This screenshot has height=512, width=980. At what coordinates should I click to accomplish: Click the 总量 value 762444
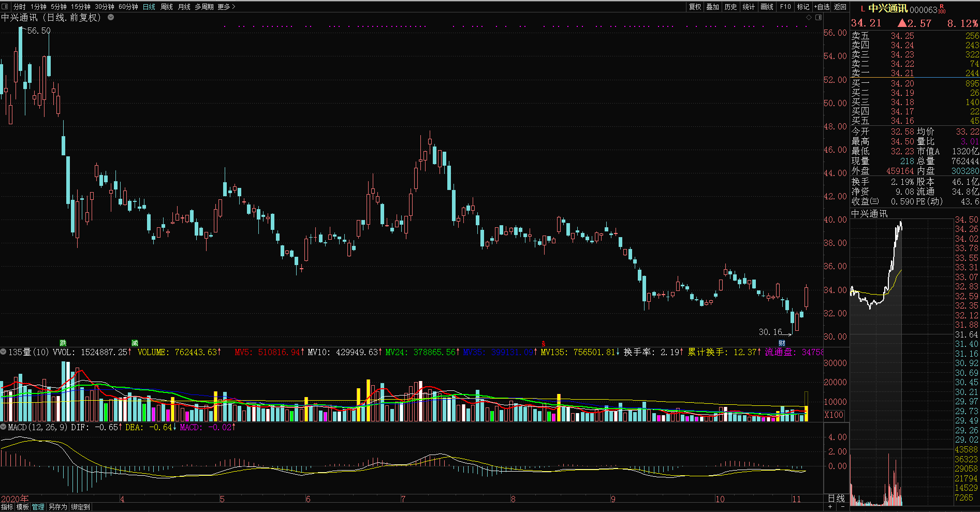965,161
